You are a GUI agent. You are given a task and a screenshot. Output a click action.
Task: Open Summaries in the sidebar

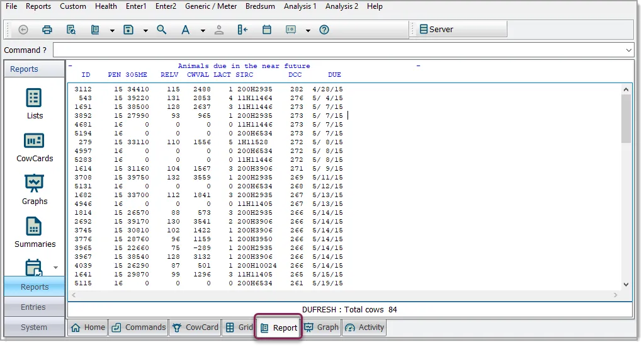point(35,233)
